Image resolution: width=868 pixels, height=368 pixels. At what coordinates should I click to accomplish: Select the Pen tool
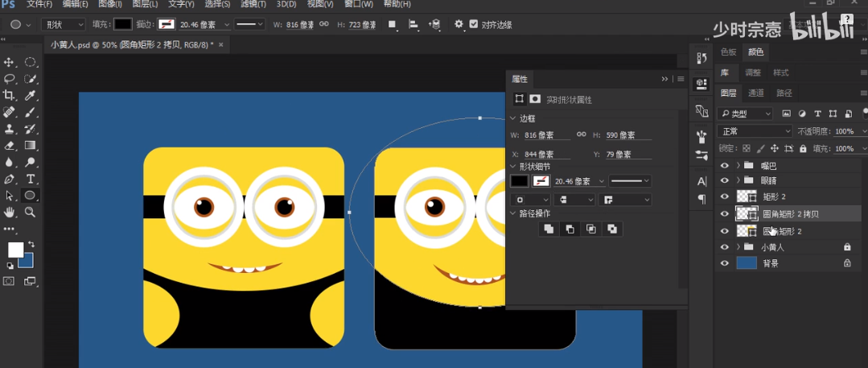pyautogui.click(x=10, y=179)
